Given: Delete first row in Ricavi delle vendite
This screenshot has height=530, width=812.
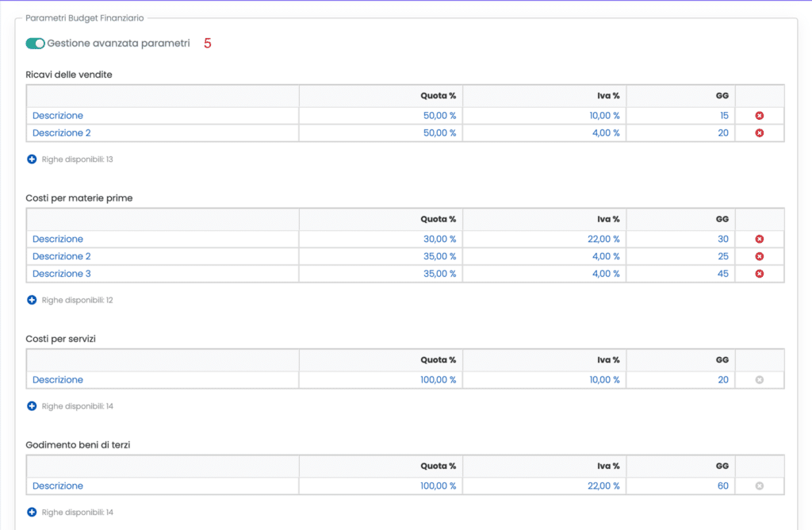Looking at the screenshot, I should click(x=759, y=116).
